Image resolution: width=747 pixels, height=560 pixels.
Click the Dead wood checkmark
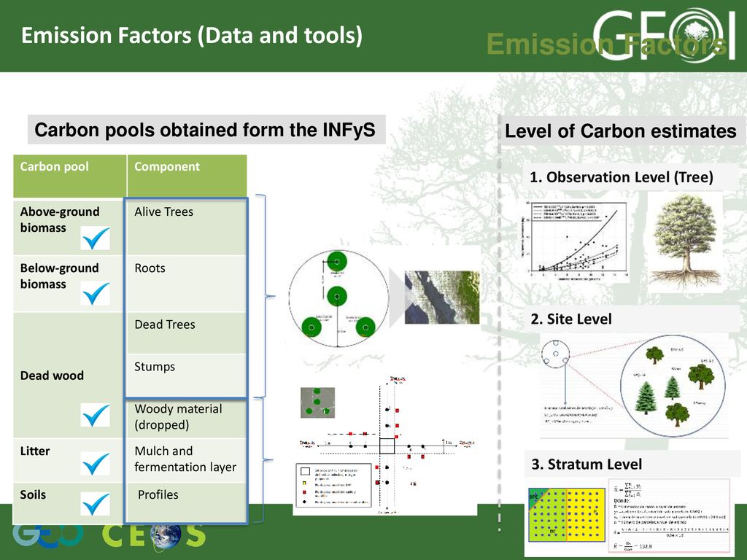tap(96, 415)
